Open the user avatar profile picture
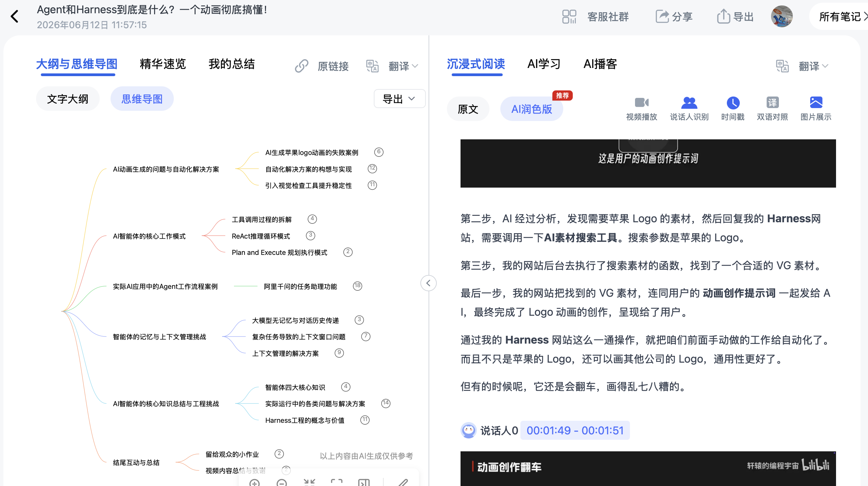Screen dimensions: 868x486 pos(782,16)
